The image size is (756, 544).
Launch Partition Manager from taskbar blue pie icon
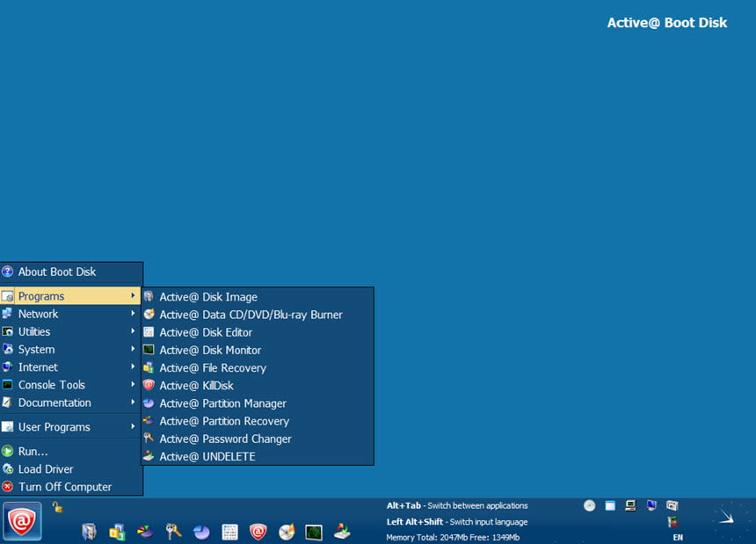pos(201,532)
